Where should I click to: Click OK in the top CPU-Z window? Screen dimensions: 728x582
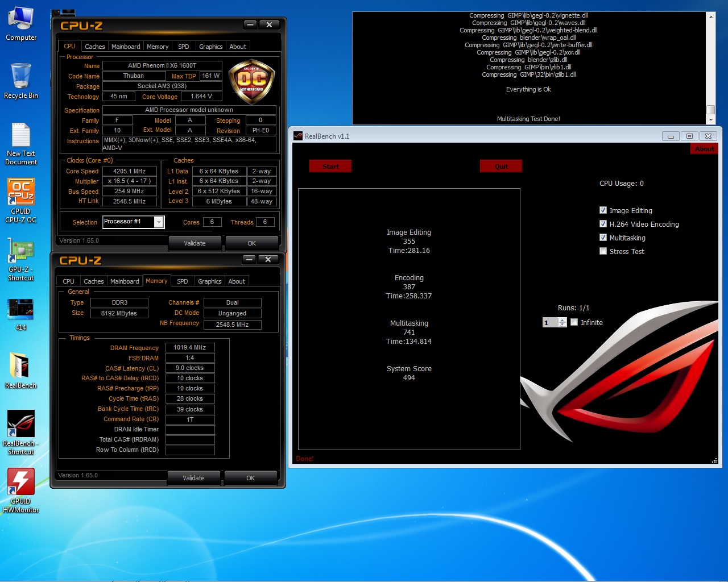(251, 243)
